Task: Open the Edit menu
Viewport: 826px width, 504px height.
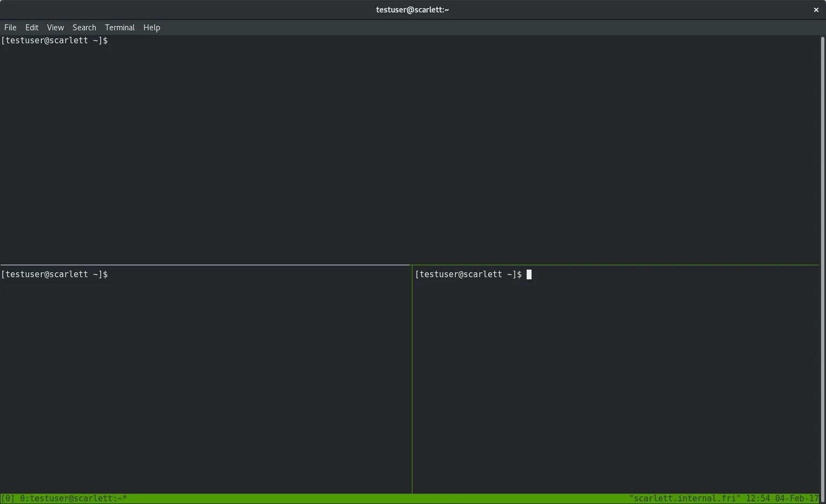Action: pyautogui.click(x=31, y=27)
